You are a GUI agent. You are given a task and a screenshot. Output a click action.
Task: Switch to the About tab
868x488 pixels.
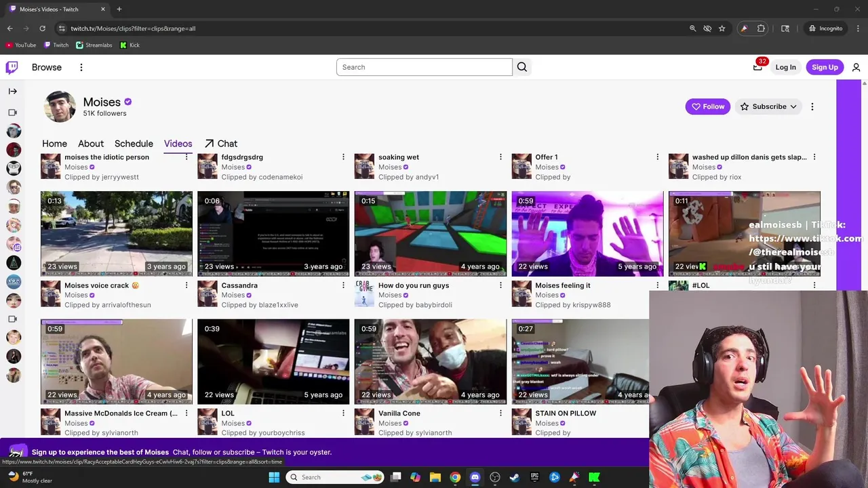[91, 144]
